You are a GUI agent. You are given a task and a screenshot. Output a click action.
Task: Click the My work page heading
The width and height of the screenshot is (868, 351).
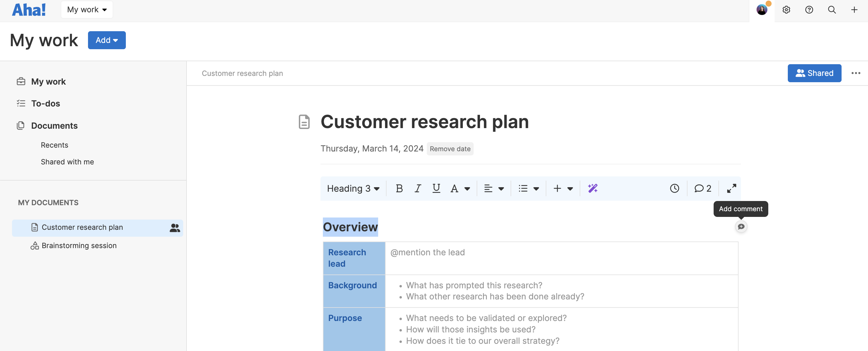(x=44, y=40)
